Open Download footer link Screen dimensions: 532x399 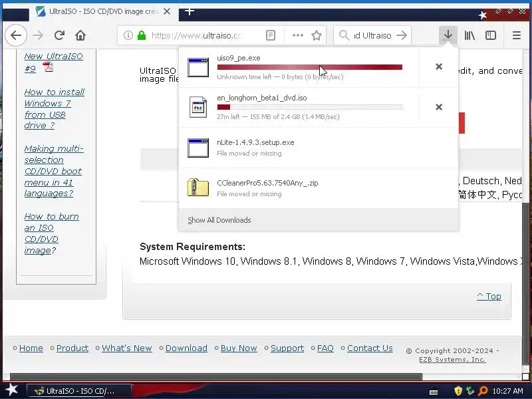(186, 348)
